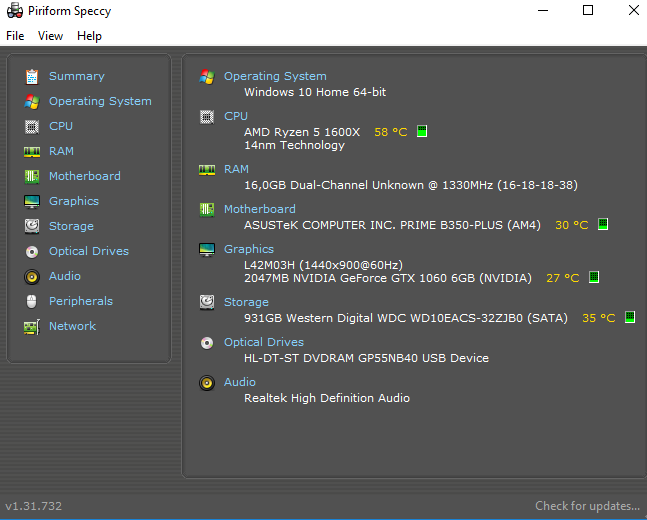Click the Storage heading link in main panel

246,303
